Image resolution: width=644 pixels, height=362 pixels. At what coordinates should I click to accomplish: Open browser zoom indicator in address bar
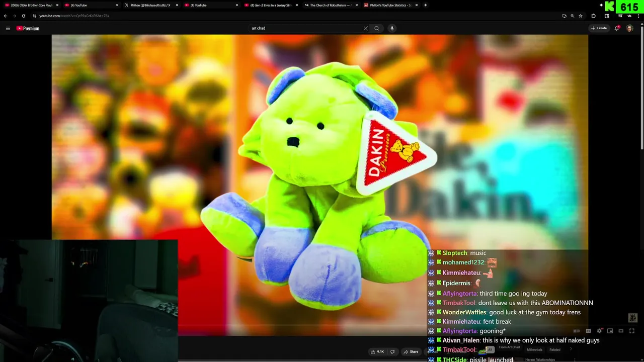[572, 16]
